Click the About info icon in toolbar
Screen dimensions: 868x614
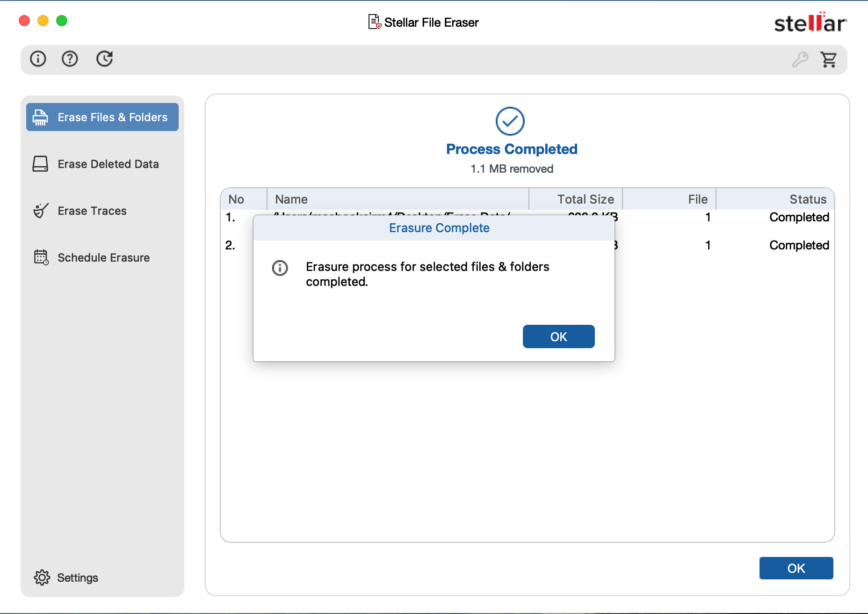[38, 59]
